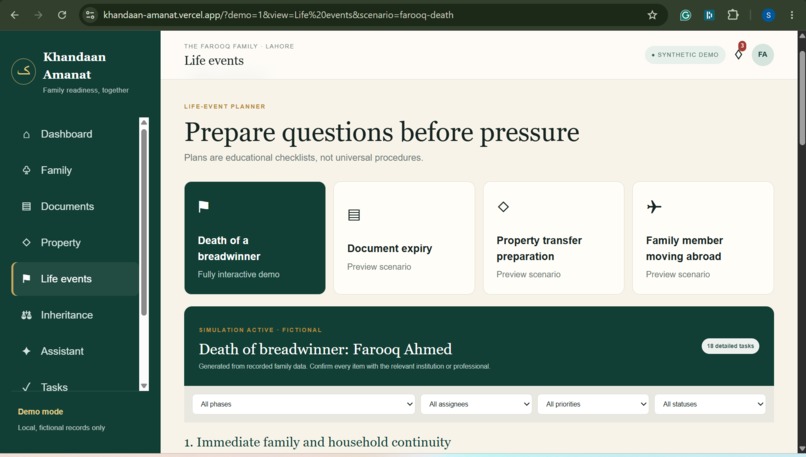Open the FA user avatar
Screen dimensions: 806x457
[763, 54]
